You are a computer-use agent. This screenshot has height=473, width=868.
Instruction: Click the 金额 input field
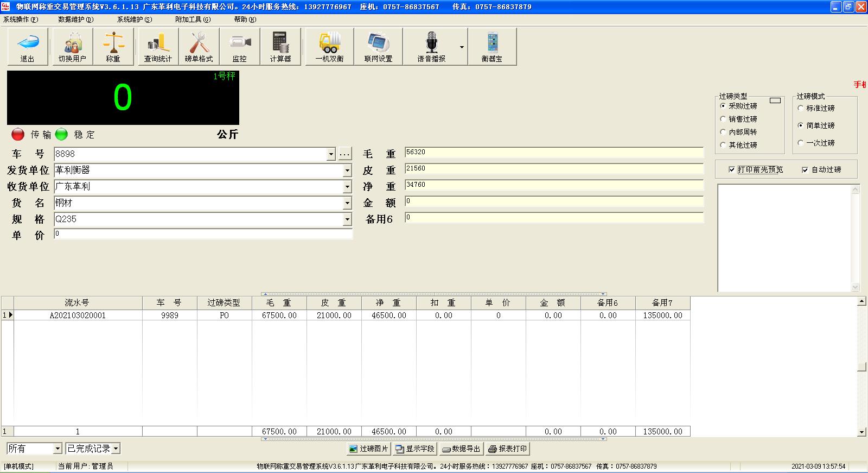point(554,201)
